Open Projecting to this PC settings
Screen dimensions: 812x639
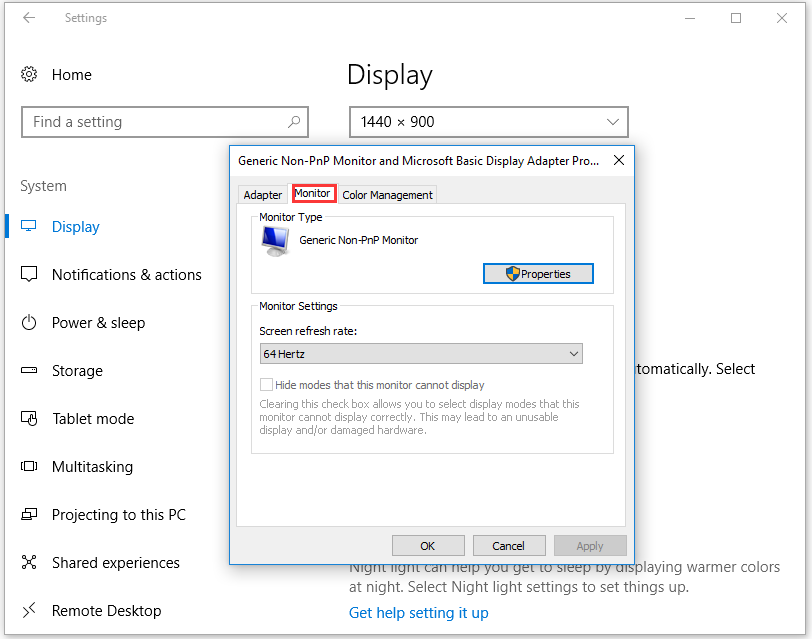pyautogui.click(x=119, y=515)
